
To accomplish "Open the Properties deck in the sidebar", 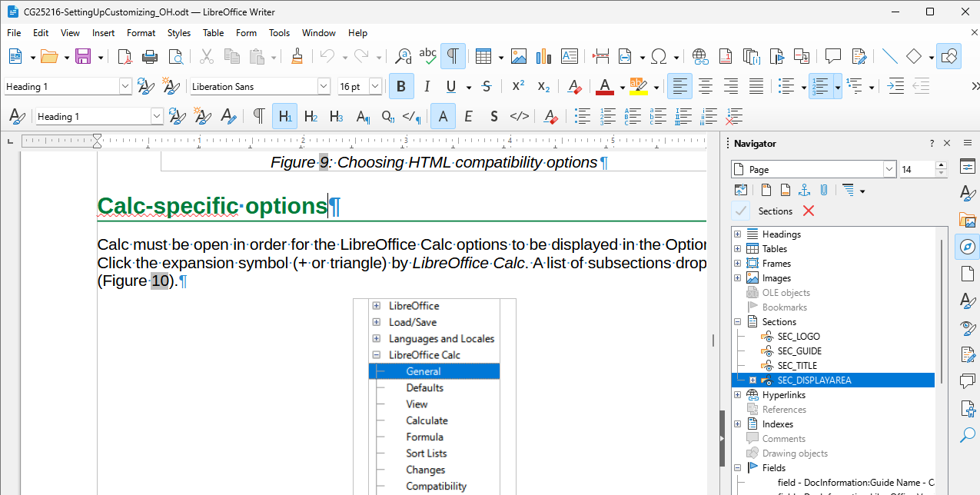I will tap(967, 165).
